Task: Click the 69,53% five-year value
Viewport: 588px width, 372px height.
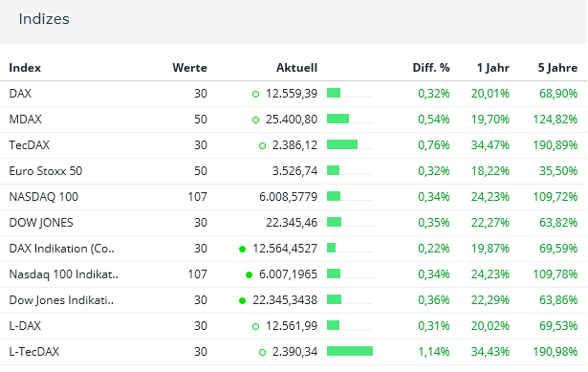Action: [558, 326]
